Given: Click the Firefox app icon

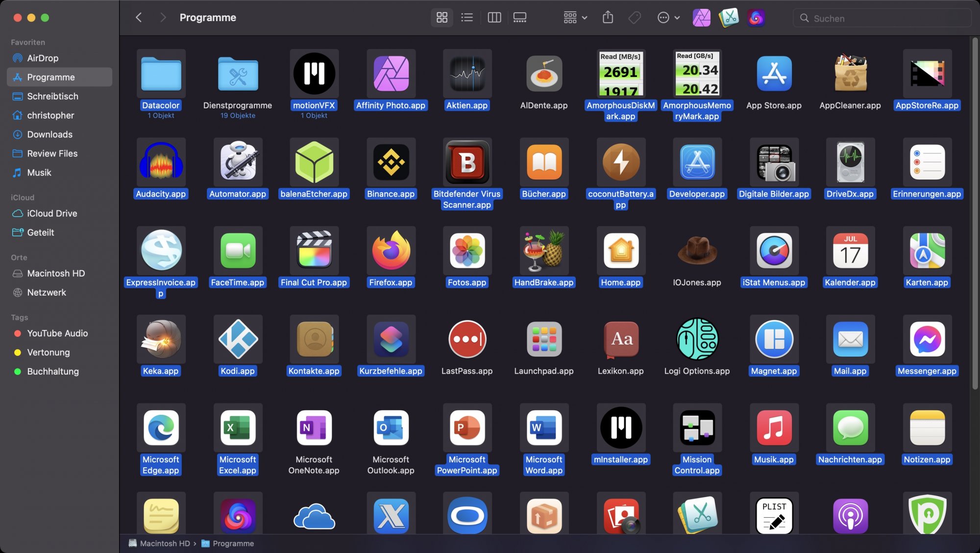Looking at the screenshot, I should point(391,251).
